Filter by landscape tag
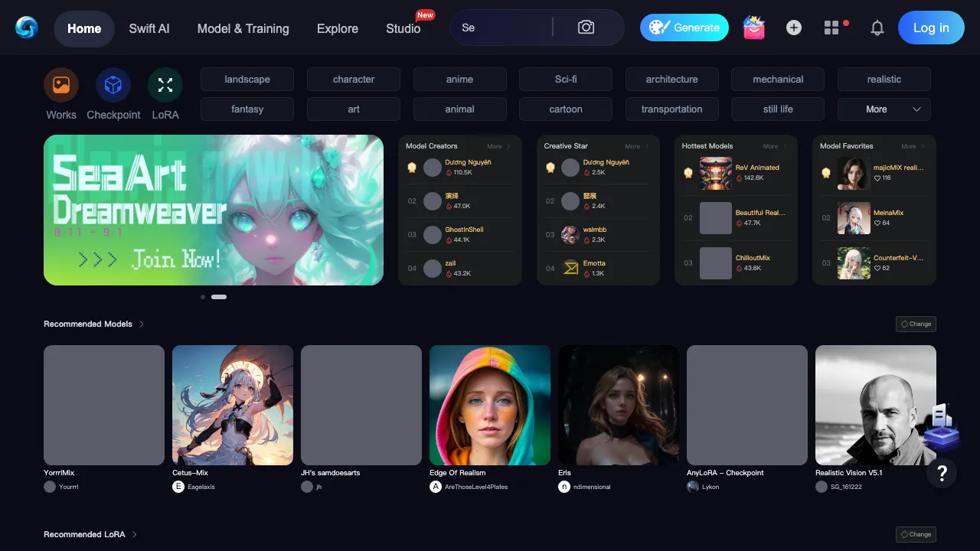 coord(247,80)
